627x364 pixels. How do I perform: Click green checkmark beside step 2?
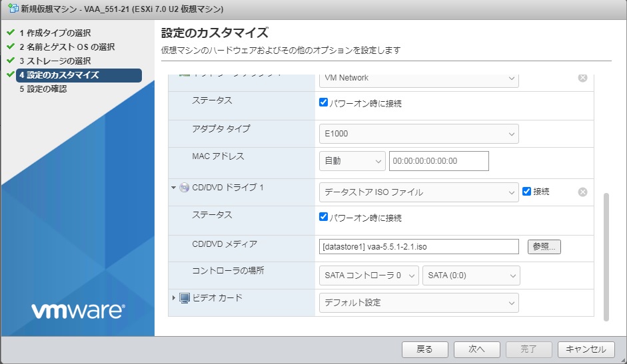11,47
